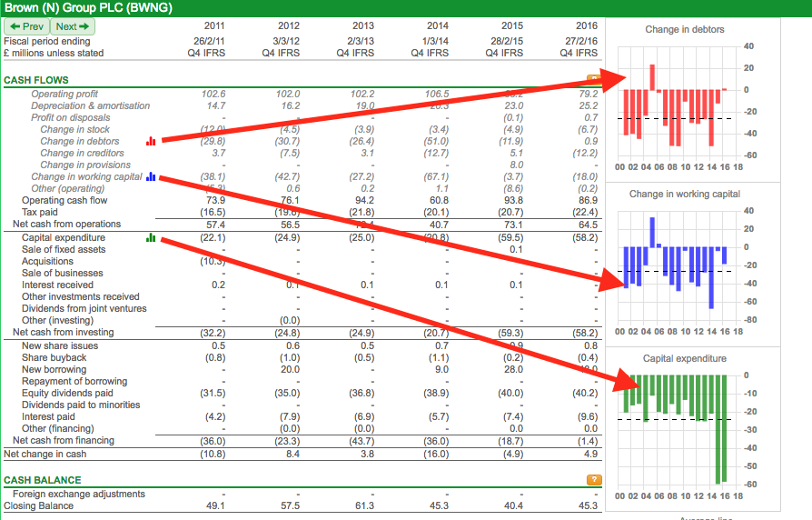Image resolution: width=812 pixels, height=520 pixels.
Task: Click the 2013 column header
Action: point(363,26)
